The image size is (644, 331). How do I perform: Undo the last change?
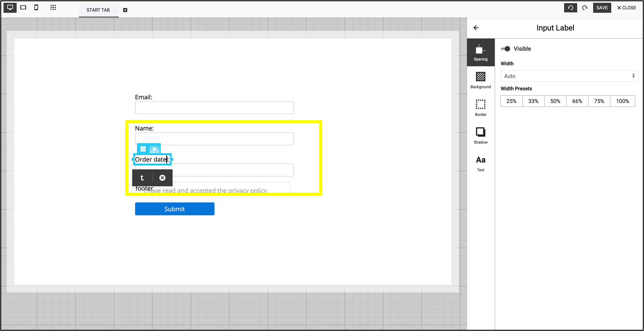[x=570, y=8]
